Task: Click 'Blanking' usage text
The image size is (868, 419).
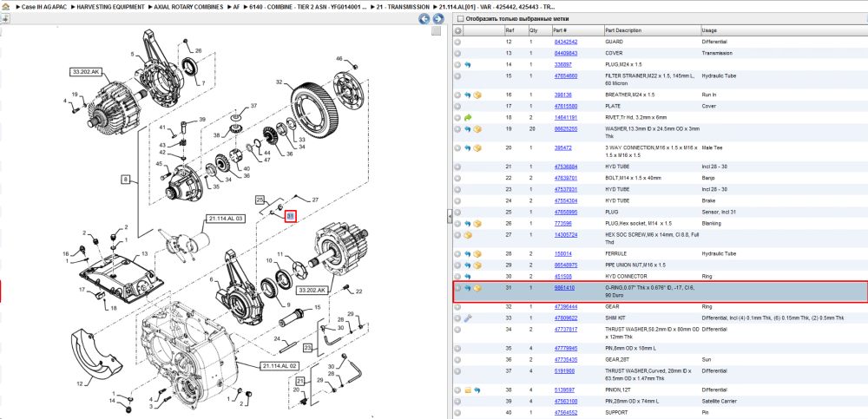Action: tap(711, 223)
